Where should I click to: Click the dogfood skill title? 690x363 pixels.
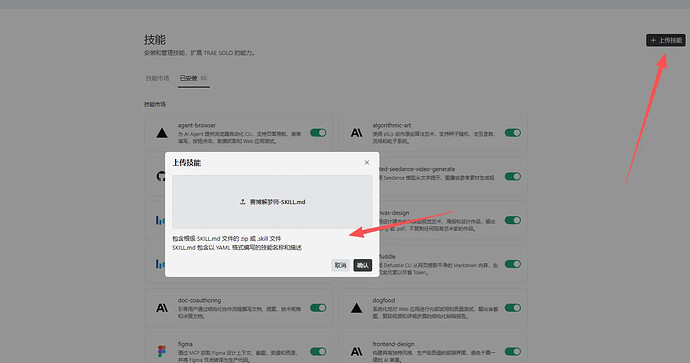pyautogui.click(x=384, y=301)
